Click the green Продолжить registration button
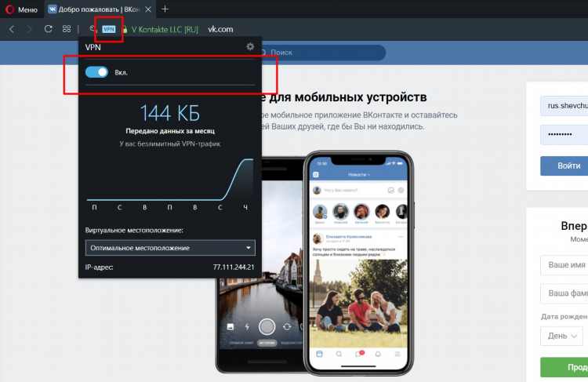This screenshot has width=588, height=382. (564, 367)
